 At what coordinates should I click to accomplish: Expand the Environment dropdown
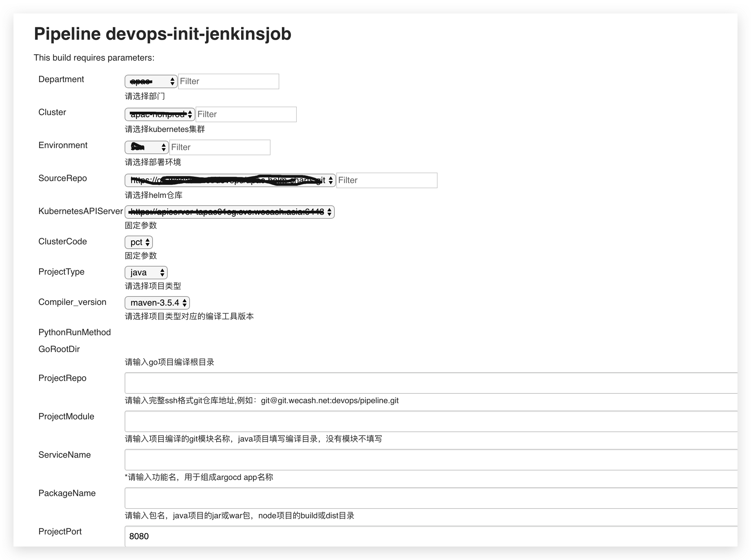(146, 147)
